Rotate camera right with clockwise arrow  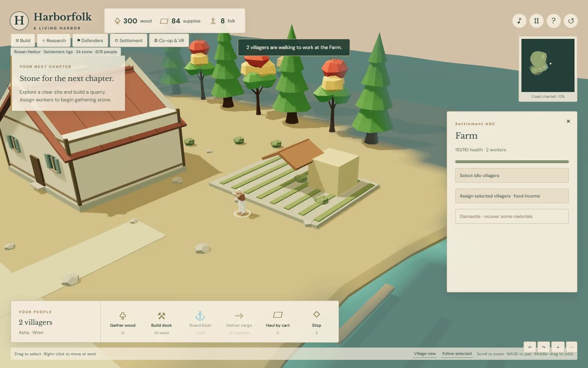pos(543,347)
